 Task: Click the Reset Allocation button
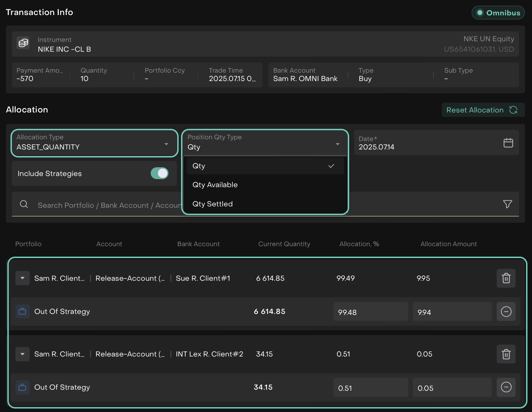coord(483,110)
